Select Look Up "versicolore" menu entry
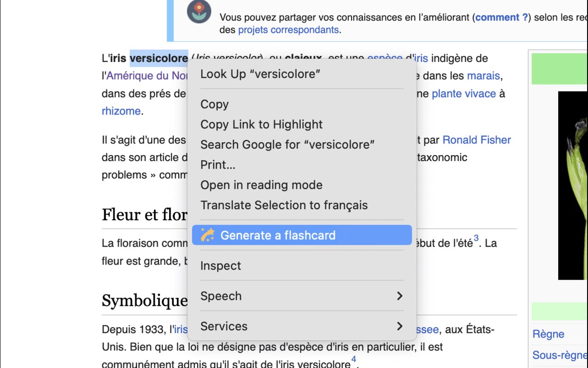 (x=260, y=74)
